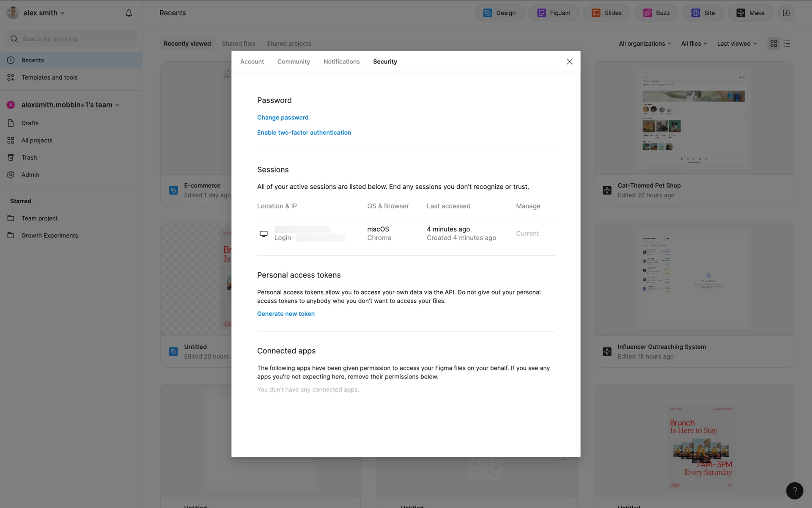
Task: Click the Change password link
Action: 283,118
